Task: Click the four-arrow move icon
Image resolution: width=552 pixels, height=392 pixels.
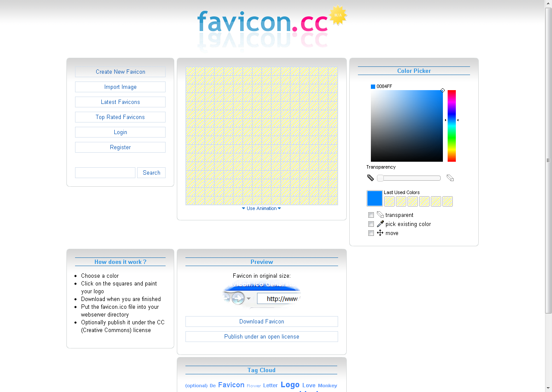Action: 380,233
